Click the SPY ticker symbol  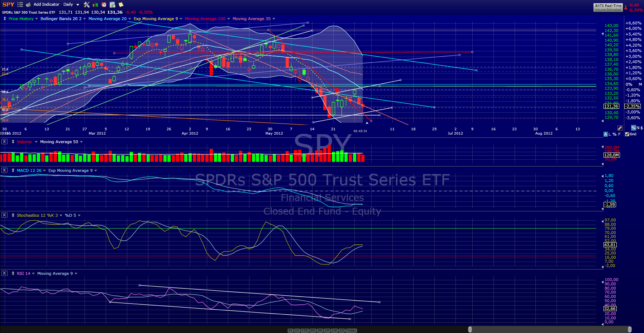(x=8, y=5)
